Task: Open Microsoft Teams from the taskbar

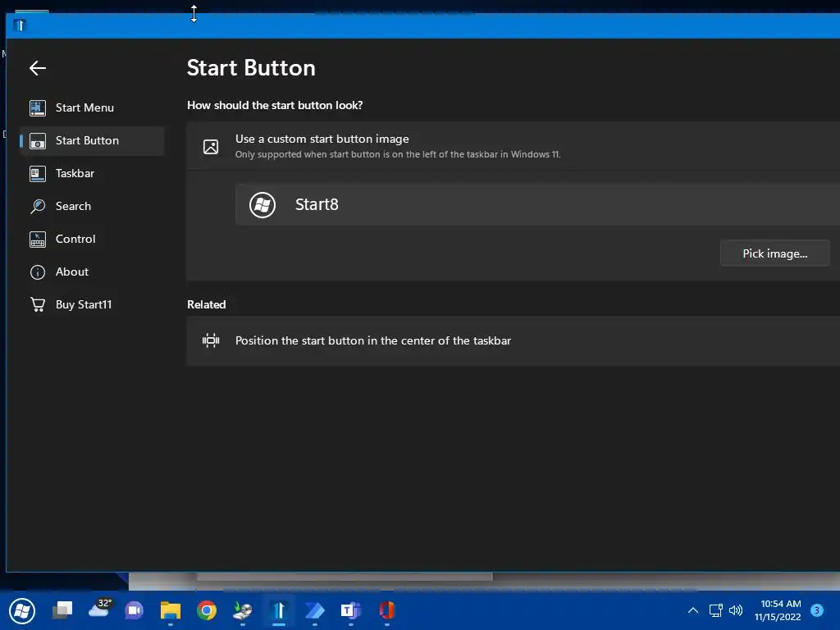Action: coord(351,610)
